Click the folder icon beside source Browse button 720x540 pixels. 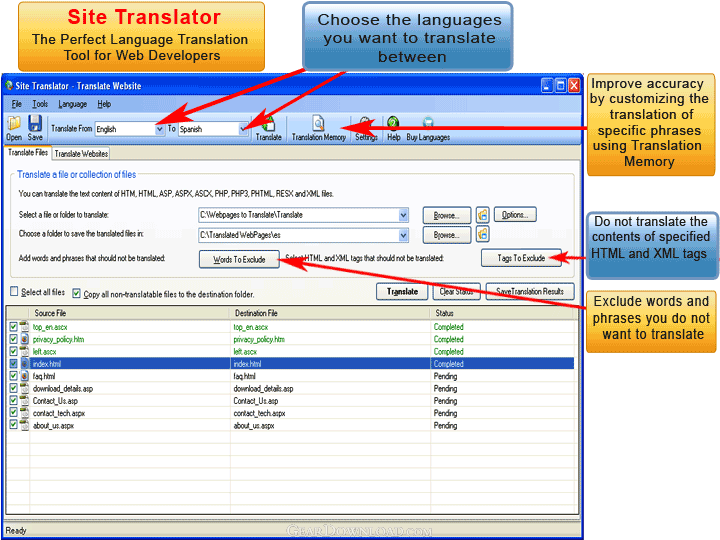(482, 214)
